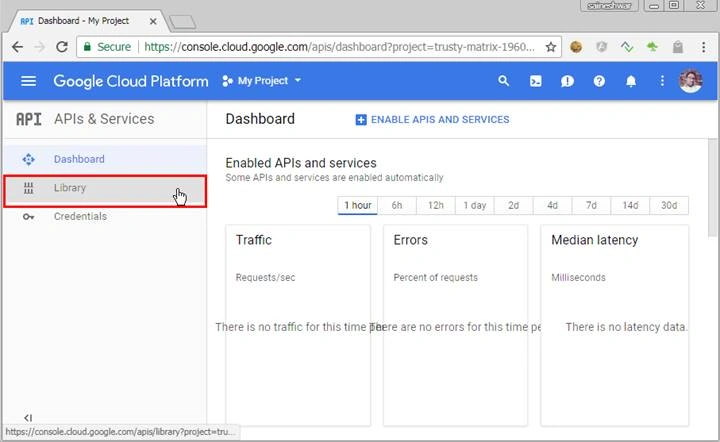This screenshot has width=720, height=442.
Task: Reload the page with refresh icon
Action: pos(62,47)
